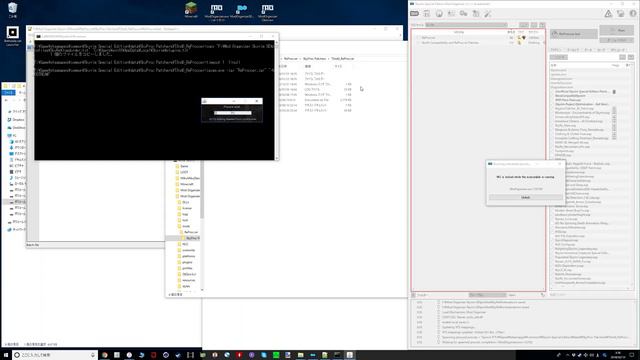
Task: Open the profiles icon in Mod Organizer toolbar
Action: 451,13
